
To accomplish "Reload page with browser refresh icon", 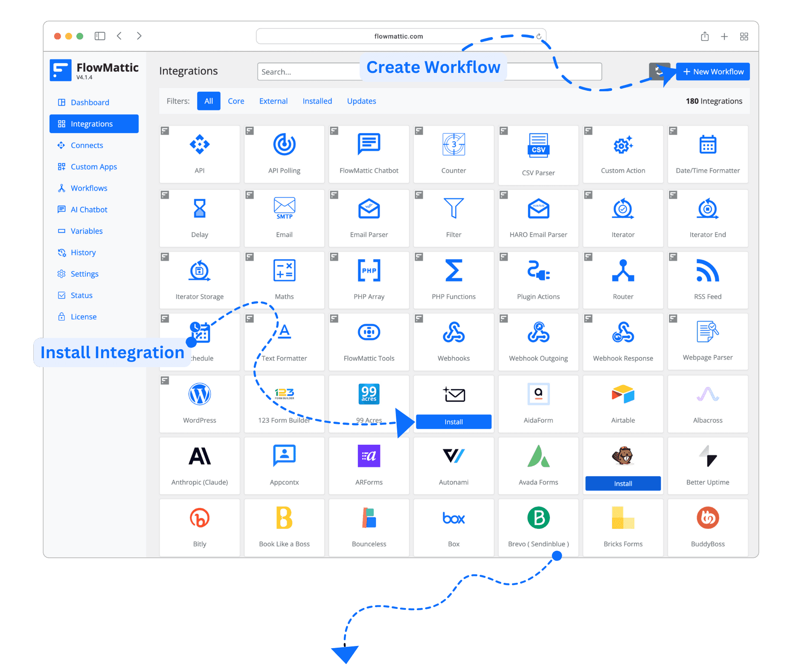I will pyautogui.click(x=539, y=36).
